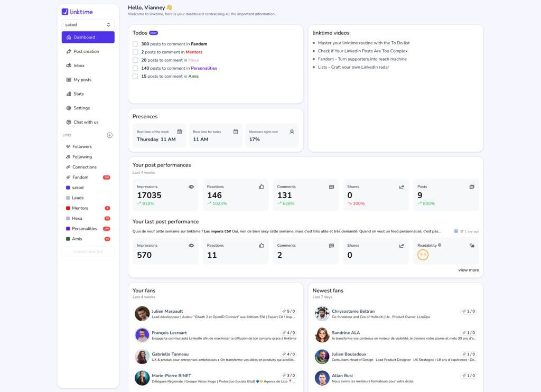
Task: Click comment icon on 131 Comments card
Action: (x=332, y=187)
